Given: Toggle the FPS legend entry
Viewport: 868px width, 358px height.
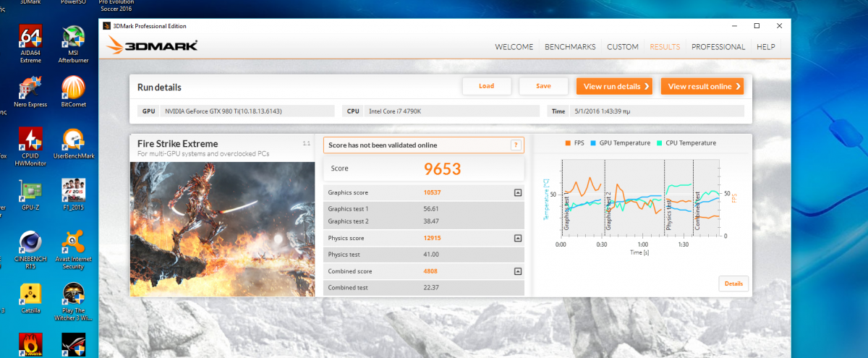Looking at the screenshot, I should (575, 143).
